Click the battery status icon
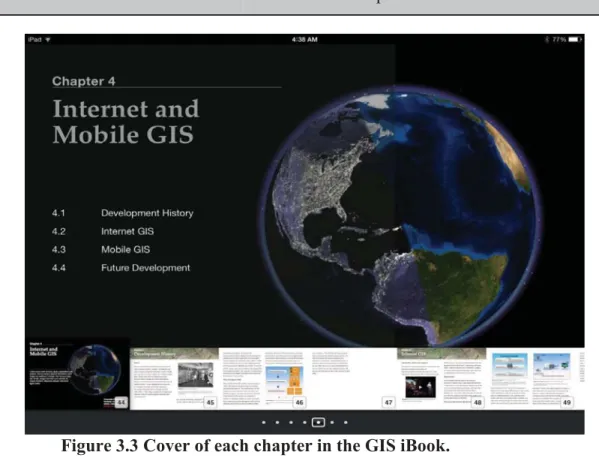Screen dimensions: 599x470 (575, 39)
